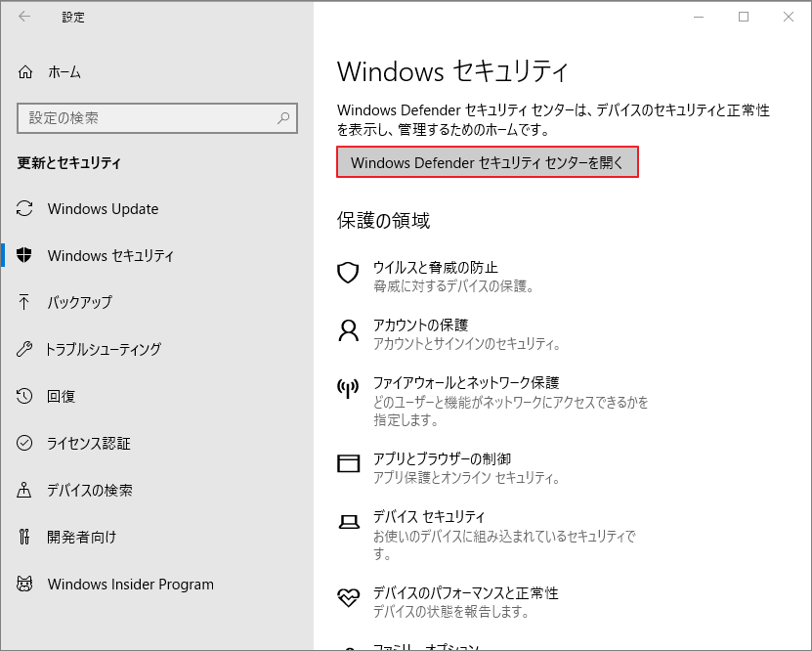This screenshot has width=812, height=651.
Task: Minimize the 設定 window
Action: (x=699, y=17)
